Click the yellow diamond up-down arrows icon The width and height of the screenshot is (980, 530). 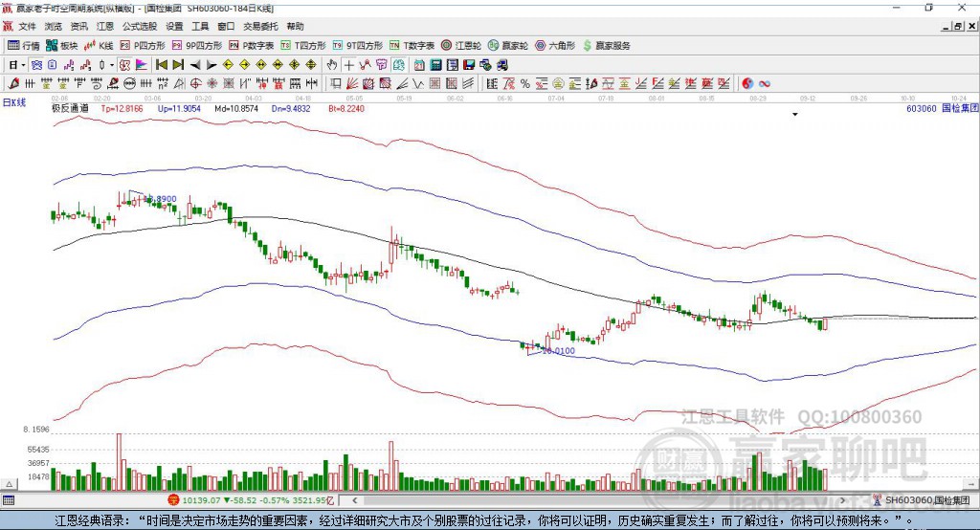(x=311, y=65)
